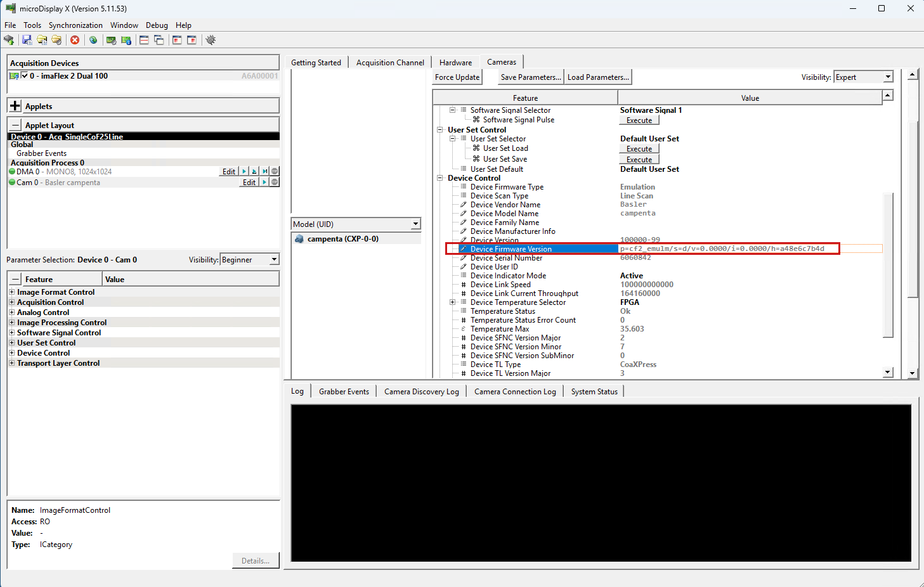Expand Image Format Control tree node
Image resolution: width=924 pixels, height=587 pixels.
(11, 292)
